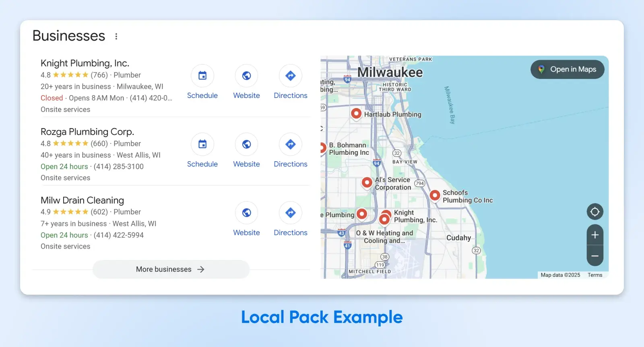Get Directions to Milw Drain Cleaning
Image resolution: width=644 pixels, height=347 pixels.
290,213
